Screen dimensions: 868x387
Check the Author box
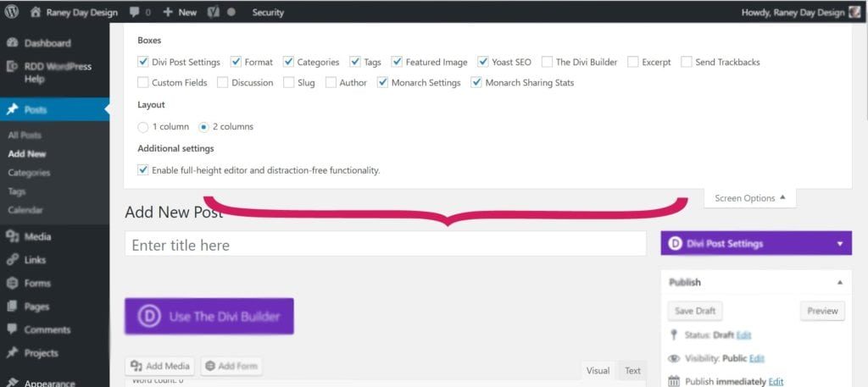(x=331, y=82)
